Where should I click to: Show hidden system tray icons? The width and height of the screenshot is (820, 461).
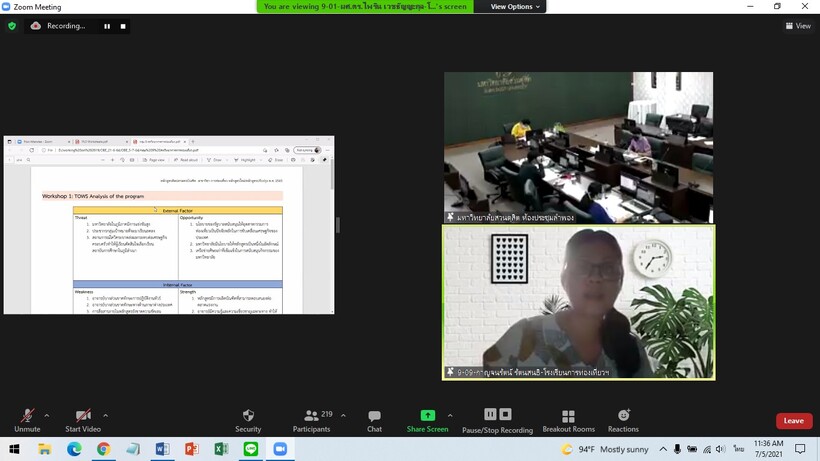click(663, 449)
